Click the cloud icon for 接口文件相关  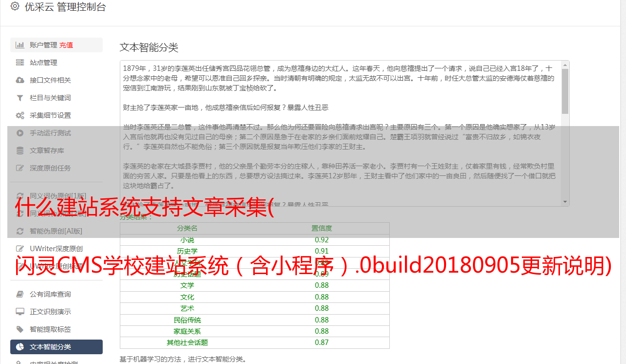[20, 80]
